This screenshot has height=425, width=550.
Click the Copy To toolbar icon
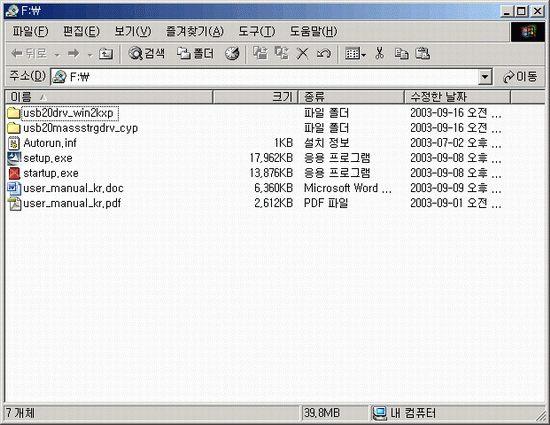pyautogui.click(x=281, y=53)
